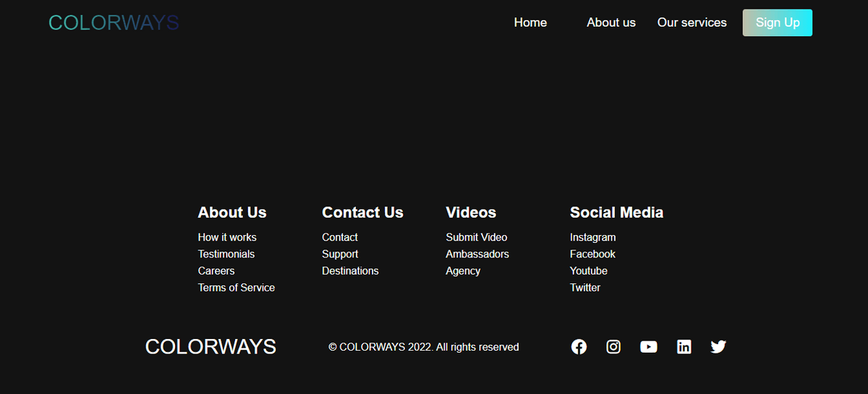Open the Ambassadors link
868x394 pixels.
[x=477, y=254]
